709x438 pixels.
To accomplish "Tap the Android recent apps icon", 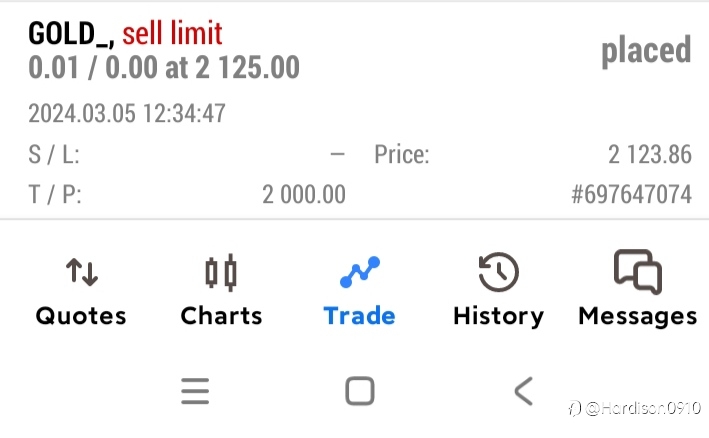I will click(x=195, y=391).
